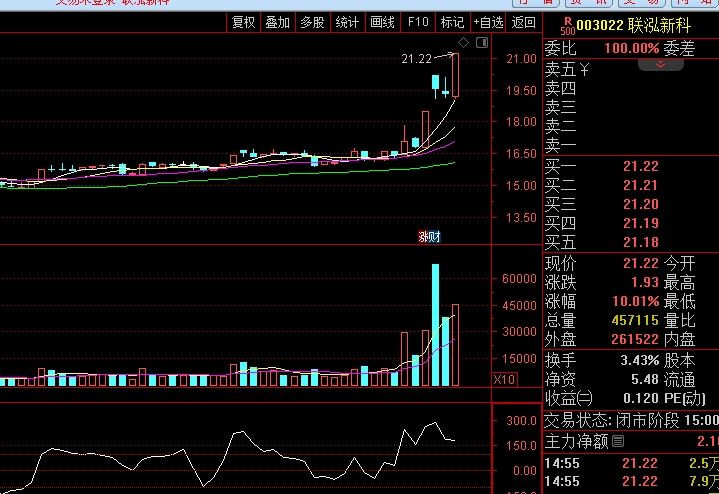Click the latest limit-up candlestick
This screenshot has height=494, width=719.
[x=455, y=75]
